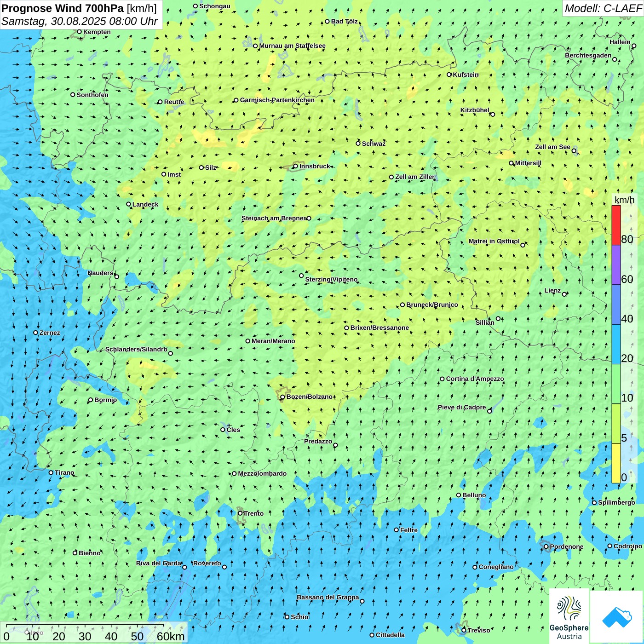Select the Rovereto label

[x=207, y=563]
